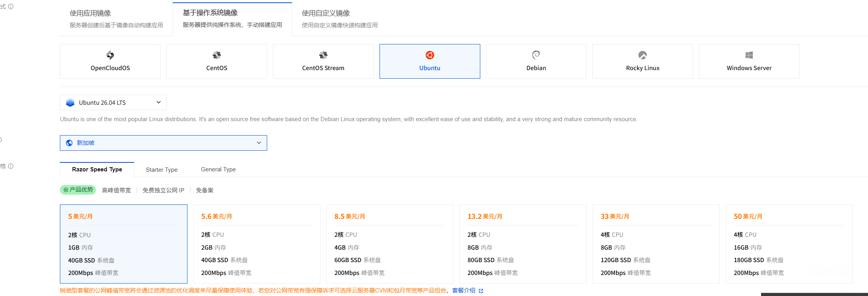The width and height of the screenshot is (868, 296).
Task: Open the 使用自定义镜像 tab
Action: 339,19
